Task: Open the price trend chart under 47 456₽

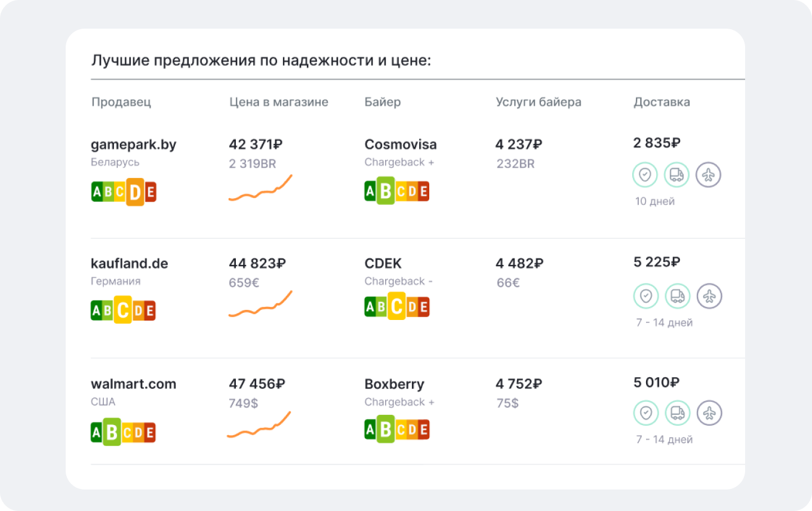Action: point(259,424)
